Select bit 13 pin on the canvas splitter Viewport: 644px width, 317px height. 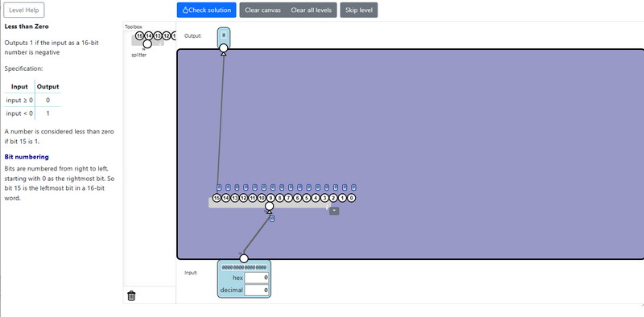(x=234, y=198)
